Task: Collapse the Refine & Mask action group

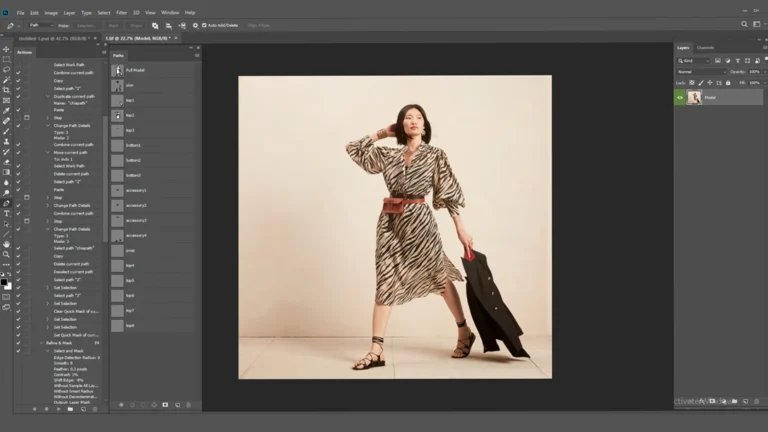Action: coord(40,342)
